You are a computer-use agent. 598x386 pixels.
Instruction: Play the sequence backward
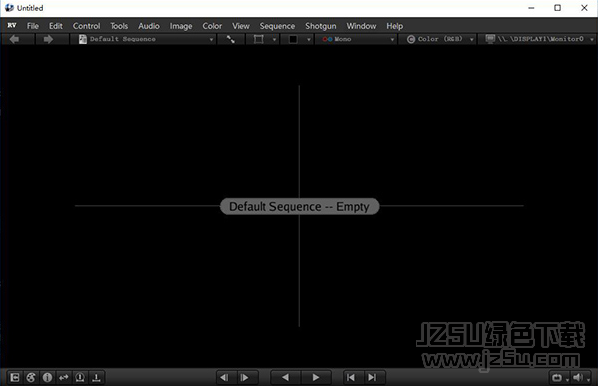[x=285, y=378]
